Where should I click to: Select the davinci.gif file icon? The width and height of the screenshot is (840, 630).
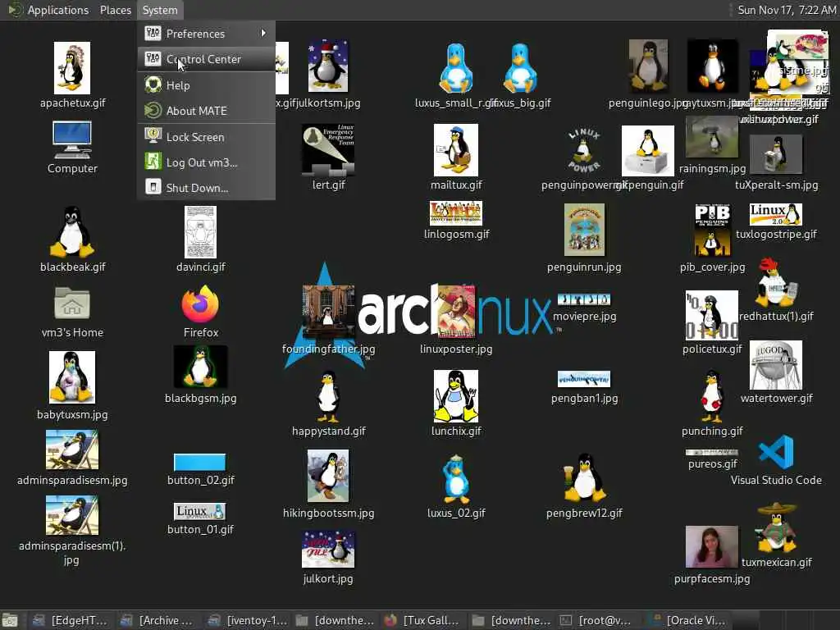tap(200, 232)
